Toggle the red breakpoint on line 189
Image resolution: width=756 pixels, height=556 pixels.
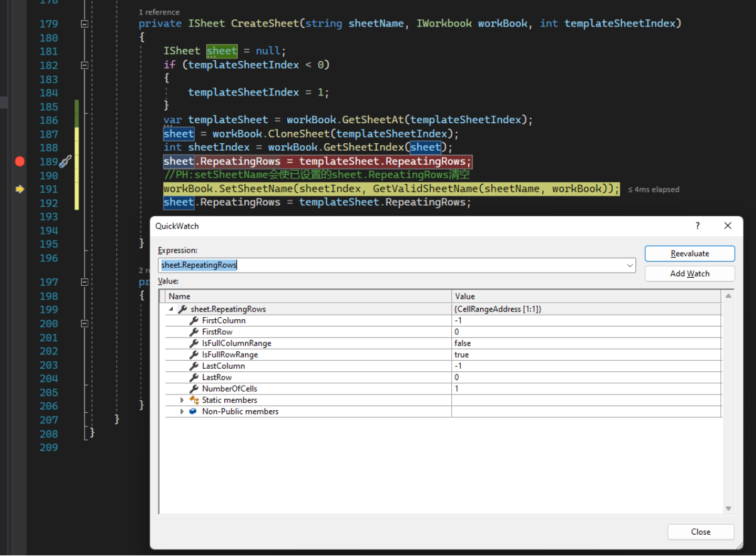[x=19, y=161]
